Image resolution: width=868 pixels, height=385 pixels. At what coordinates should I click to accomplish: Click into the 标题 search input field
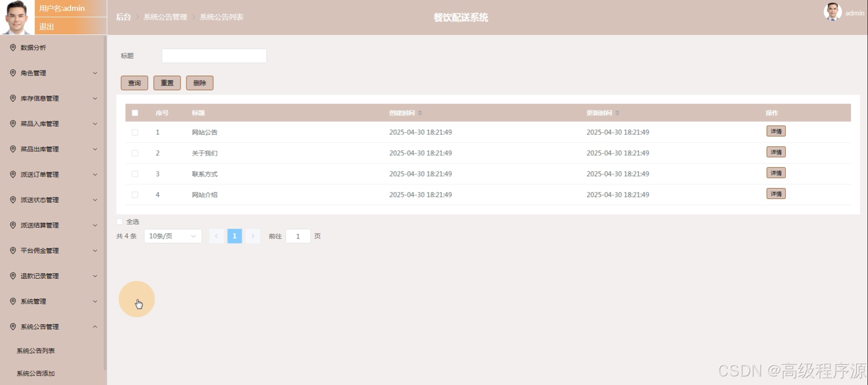pyautogui.click(x=214, y=56)
